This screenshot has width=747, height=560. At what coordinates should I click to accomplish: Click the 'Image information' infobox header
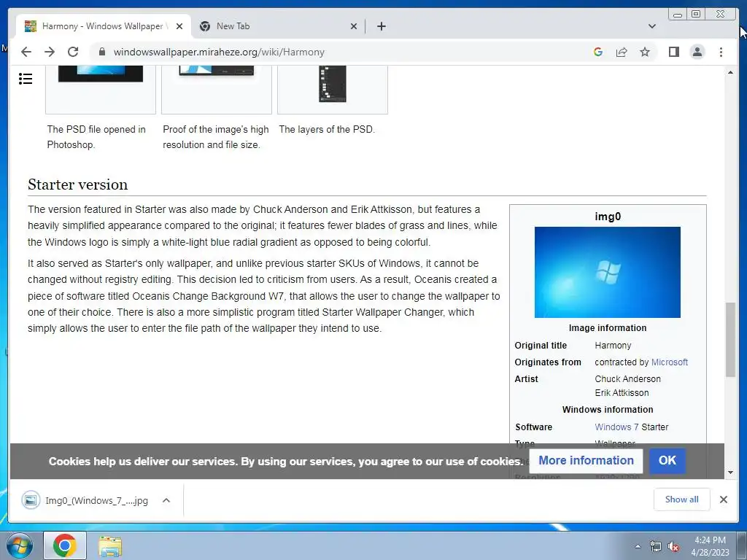pyautogui.click(x=608, y=327)
